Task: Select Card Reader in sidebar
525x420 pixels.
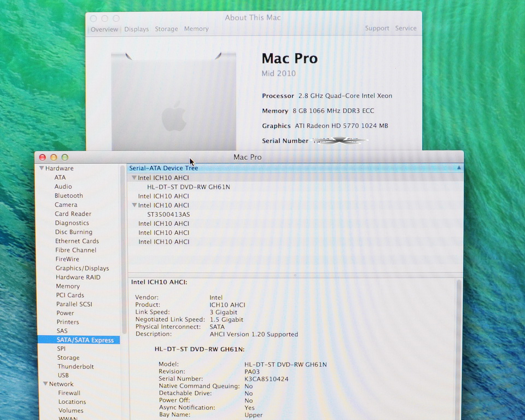Action: tap(73, 214)
